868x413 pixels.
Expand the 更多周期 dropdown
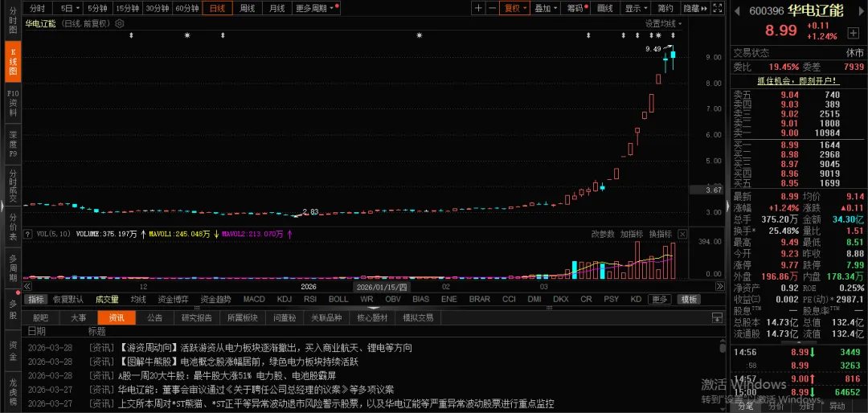(x=315, y=8)
